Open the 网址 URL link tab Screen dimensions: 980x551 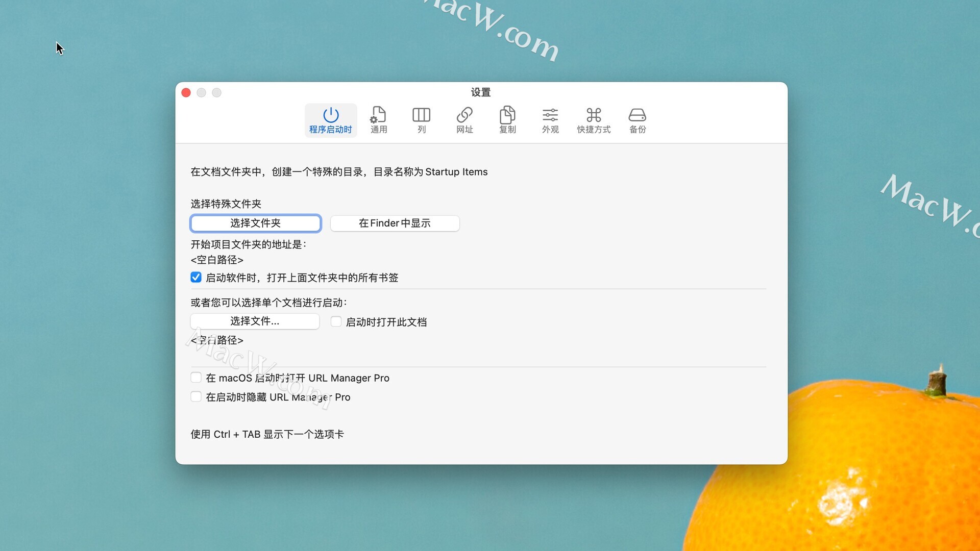(464, 120)
